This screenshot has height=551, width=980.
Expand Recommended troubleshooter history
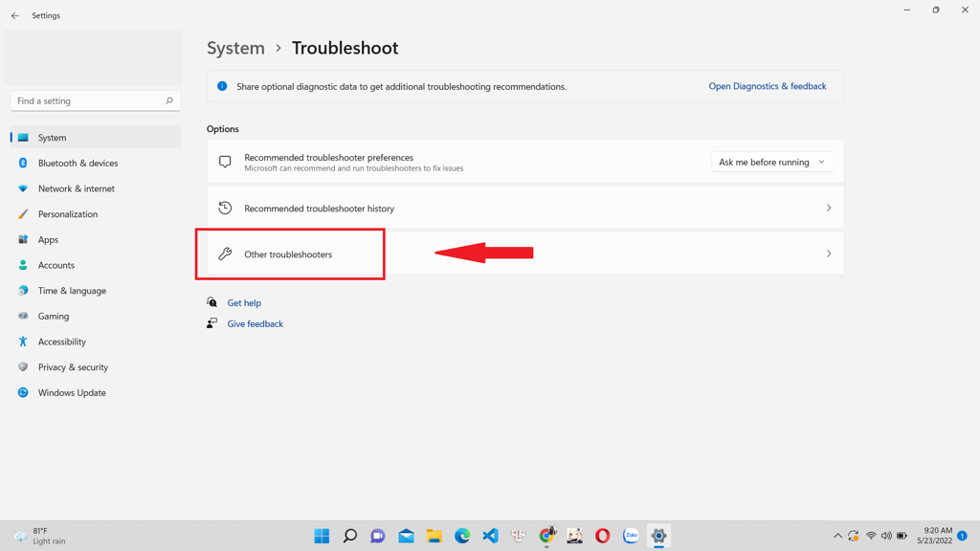click(x=525, y=208)
